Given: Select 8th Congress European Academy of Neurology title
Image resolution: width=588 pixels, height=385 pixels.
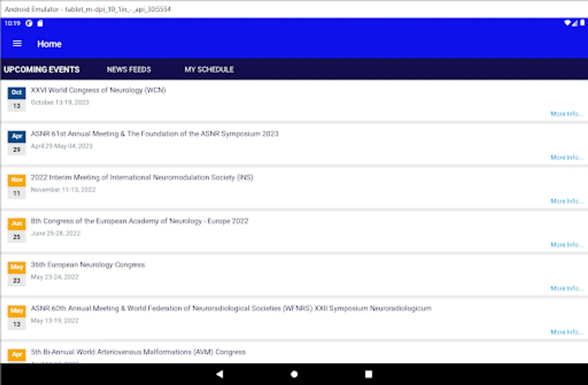Looking at the screenshot, I should [139, 221].
